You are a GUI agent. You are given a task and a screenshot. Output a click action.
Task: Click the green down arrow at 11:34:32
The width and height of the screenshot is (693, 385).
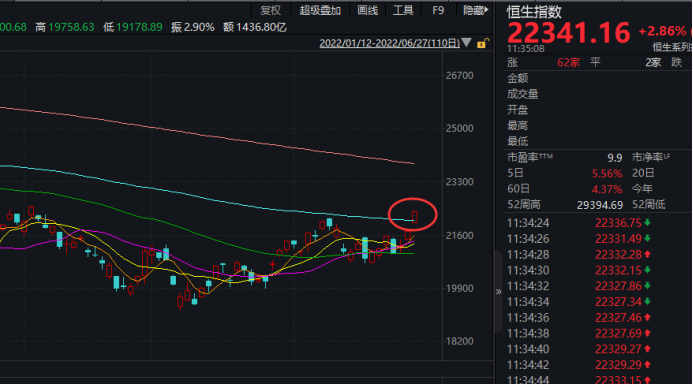click(x=647, y=286)
